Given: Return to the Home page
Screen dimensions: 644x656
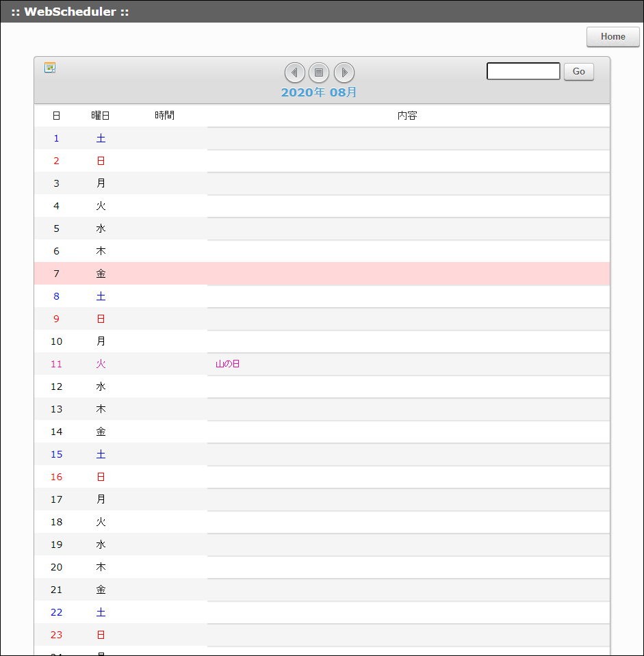Looking at the screenshot, I should pos(613,36).
